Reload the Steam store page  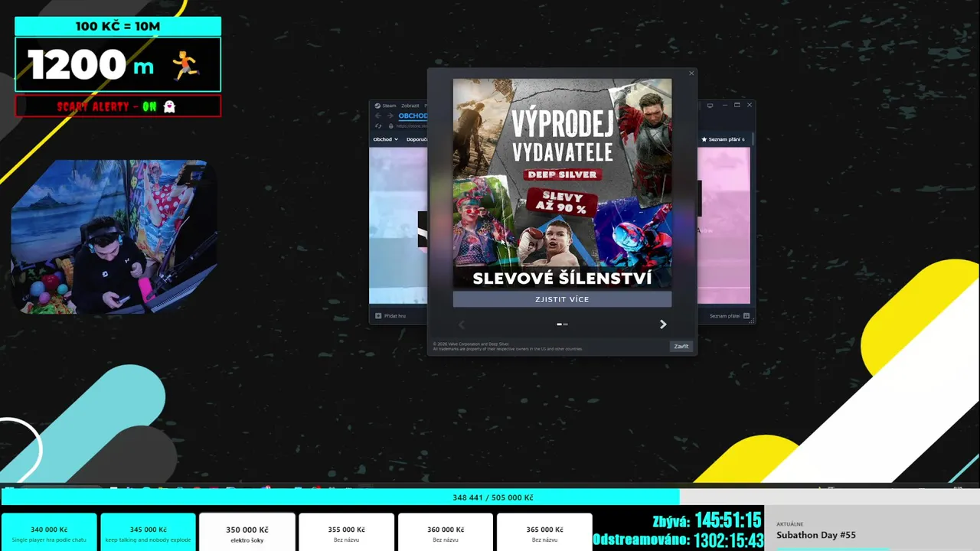[378, 126]
